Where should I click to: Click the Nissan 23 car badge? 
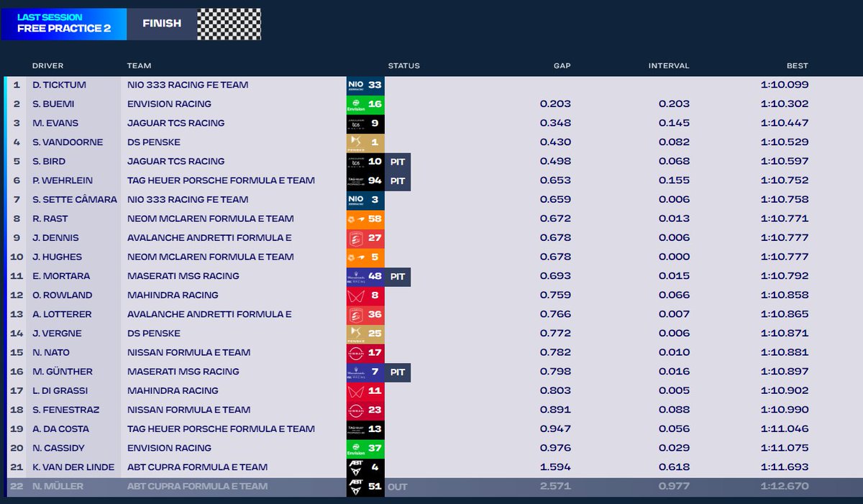point(365,410)
